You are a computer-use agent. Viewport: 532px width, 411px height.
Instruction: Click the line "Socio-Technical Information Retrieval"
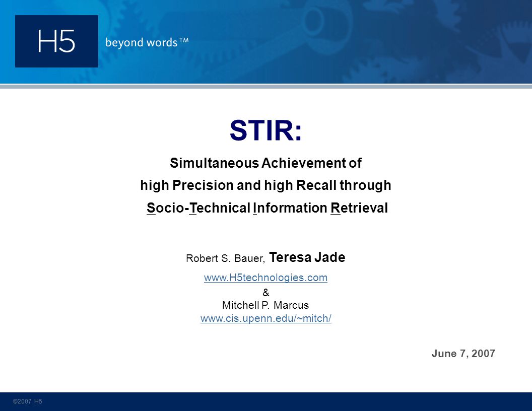pyautogui.click(x=267, y=208)
